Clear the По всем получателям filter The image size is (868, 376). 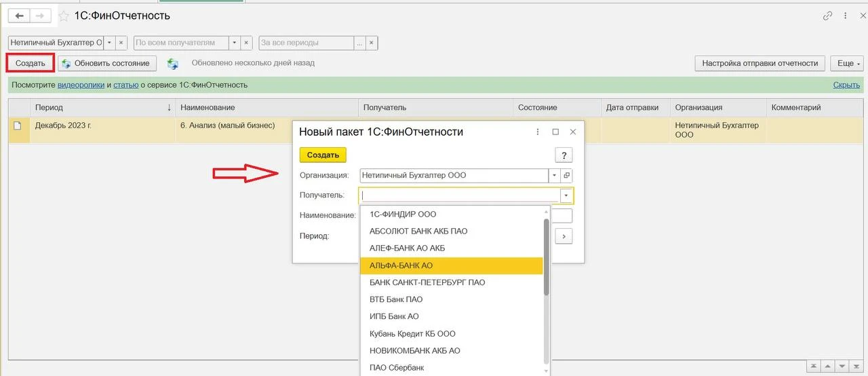click(247, 43)
